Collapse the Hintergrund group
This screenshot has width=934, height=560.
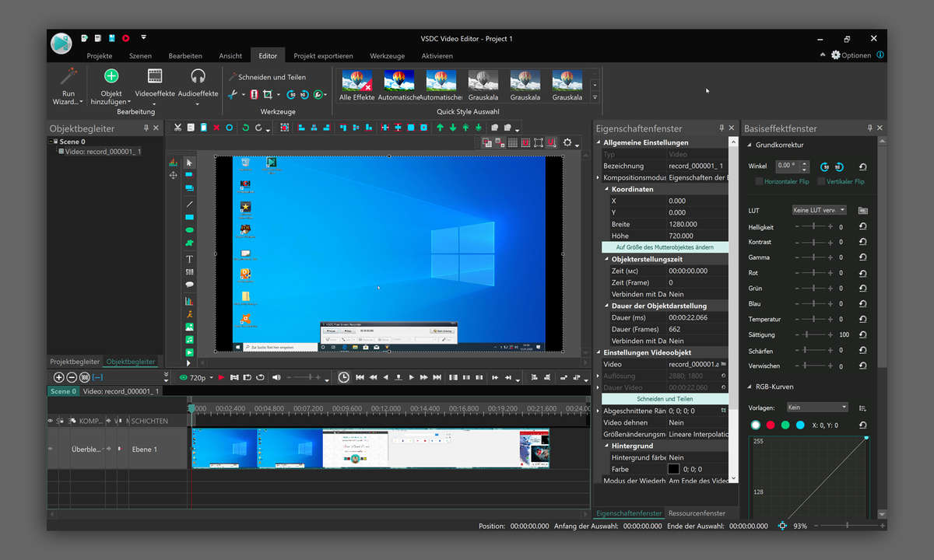606,446
